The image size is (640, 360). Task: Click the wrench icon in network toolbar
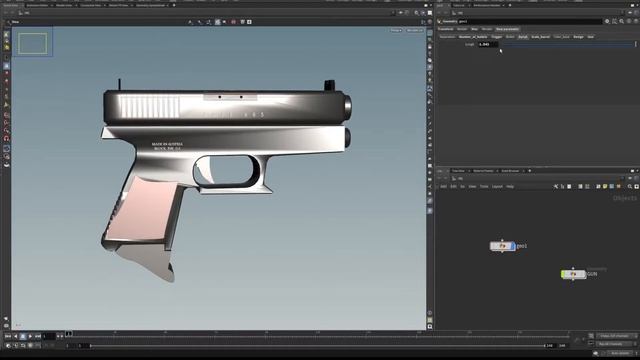pyautogui.click(x=556, y=187)
